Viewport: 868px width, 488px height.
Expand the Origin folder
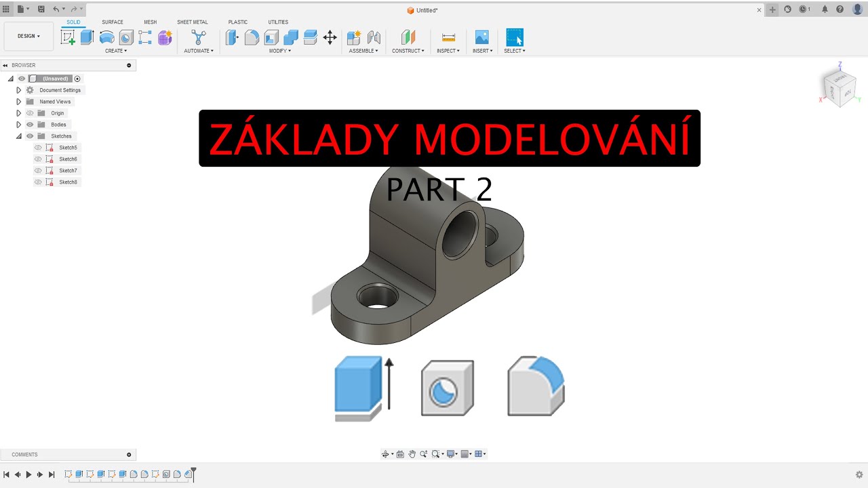tap(19, 113)
